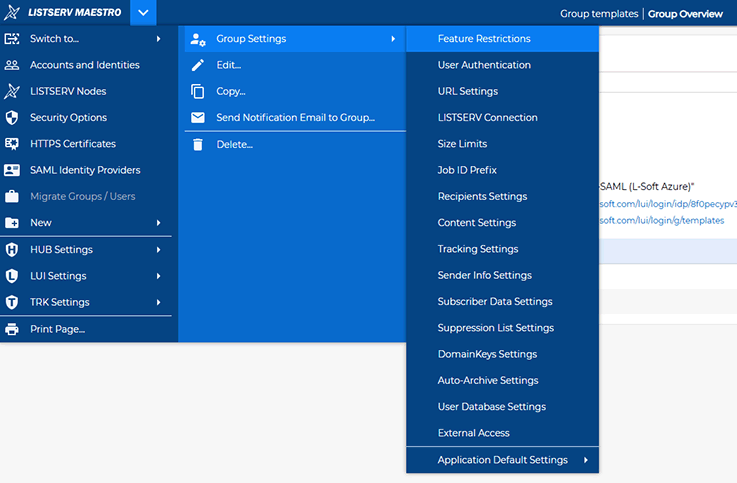Open LISTSERV Connection settings
This screenshot has width=737, height=483.
point(502,117)
